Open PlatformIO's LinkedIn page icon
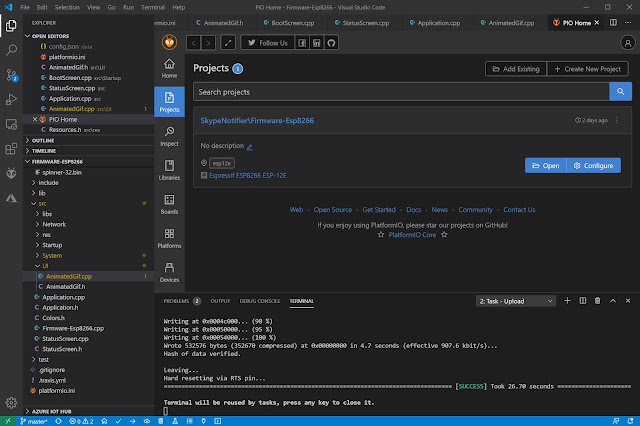The image size is (640, 426). tap(316, 43)
